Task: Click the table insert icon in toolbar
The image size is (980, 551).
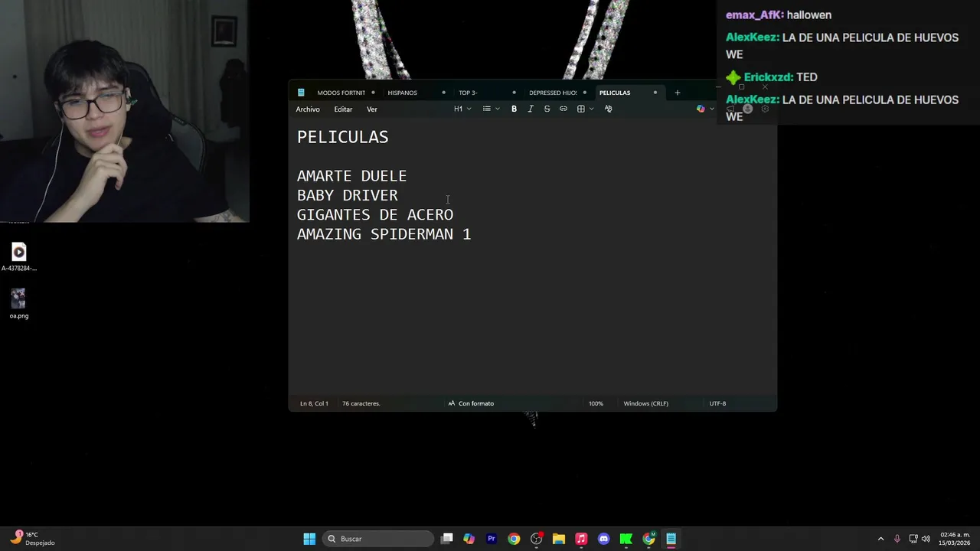Action: click(x=581, y=109)
